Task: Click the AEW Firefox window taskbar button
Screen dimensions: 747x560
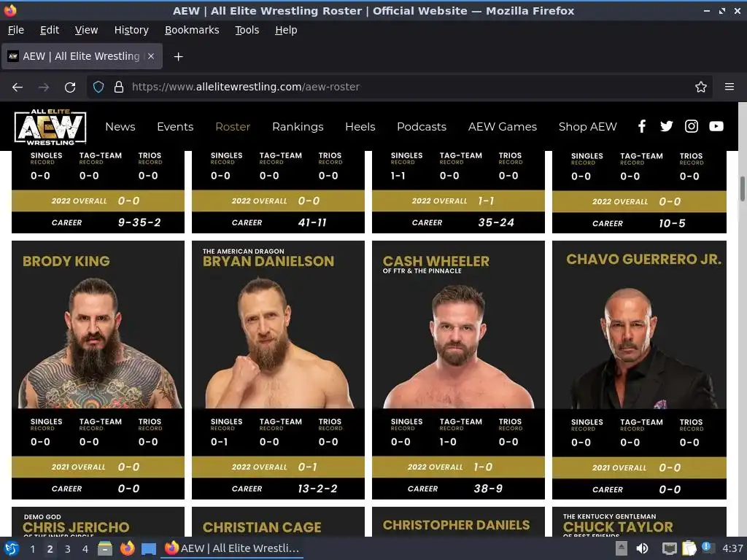Action: point(232,548)
